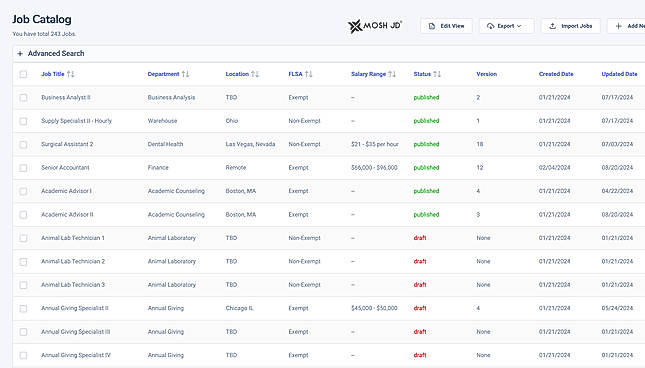The image size is (645, 368).
Task: Check the Annual Giving Specialist IV checkbox
Action: coord(23,356)
